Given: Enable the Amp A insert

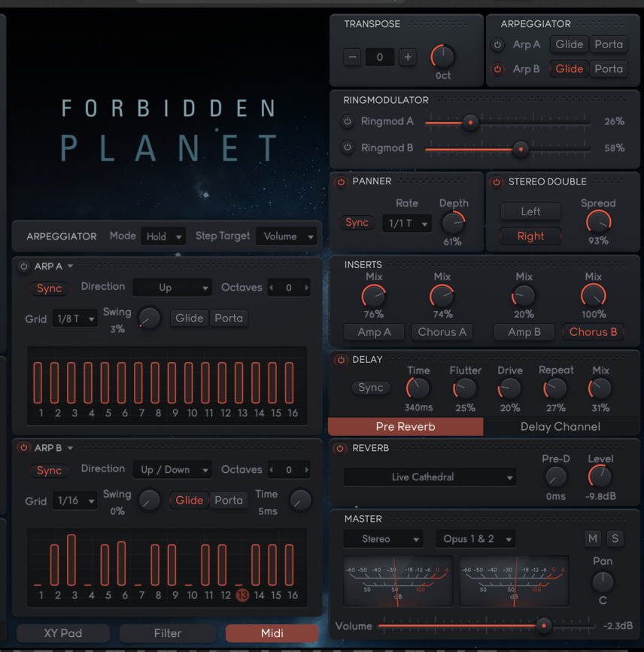Looking at the screenshot, I should click(374, 332).
